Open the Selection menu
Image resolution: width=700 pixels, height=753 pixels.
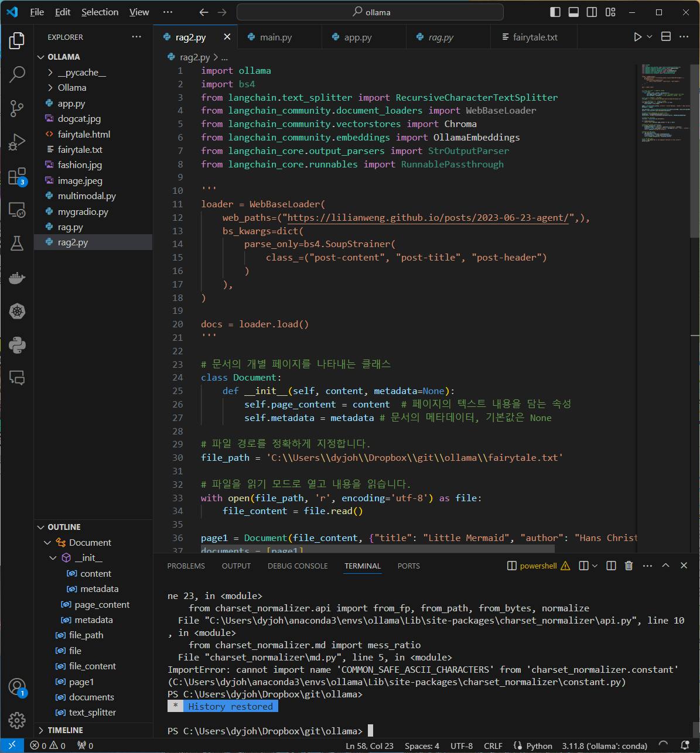pyautogui.click(x=100, y=12)
